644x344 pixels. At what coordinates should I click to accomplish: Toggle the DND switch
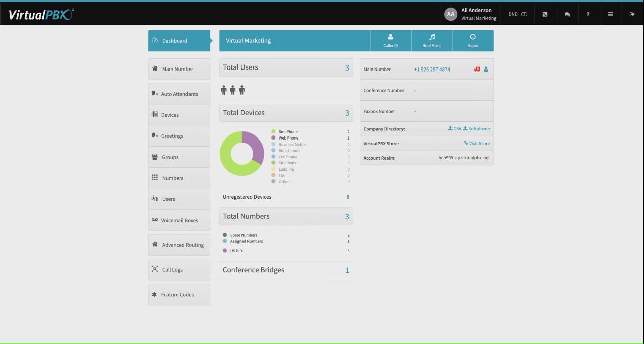(x=524, y=14)
